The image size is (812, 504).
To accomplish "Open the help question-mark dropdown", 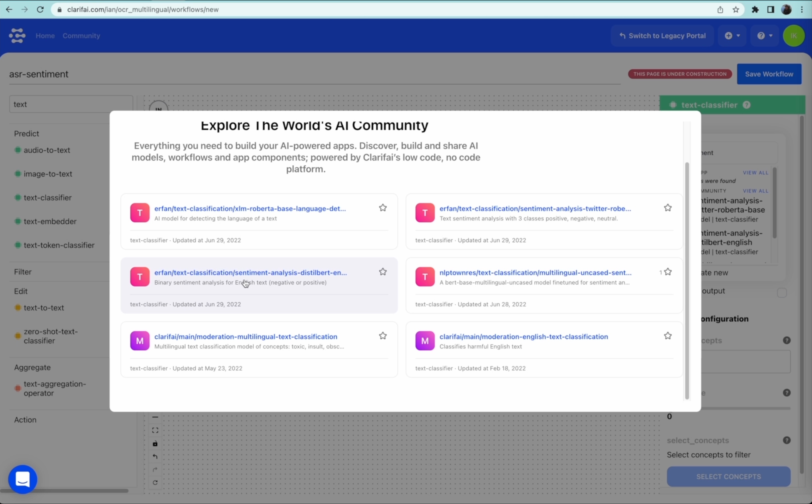I will click(765, 36).
